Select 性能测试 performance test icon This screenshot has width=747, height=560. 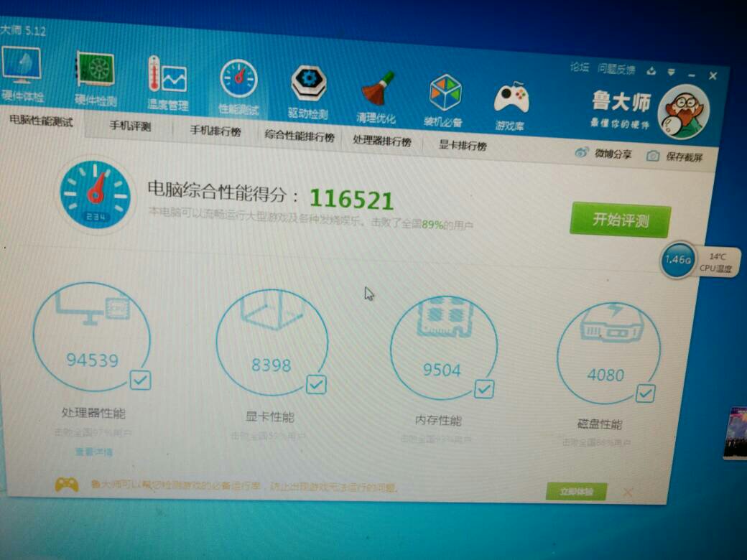tap(238, 79)
